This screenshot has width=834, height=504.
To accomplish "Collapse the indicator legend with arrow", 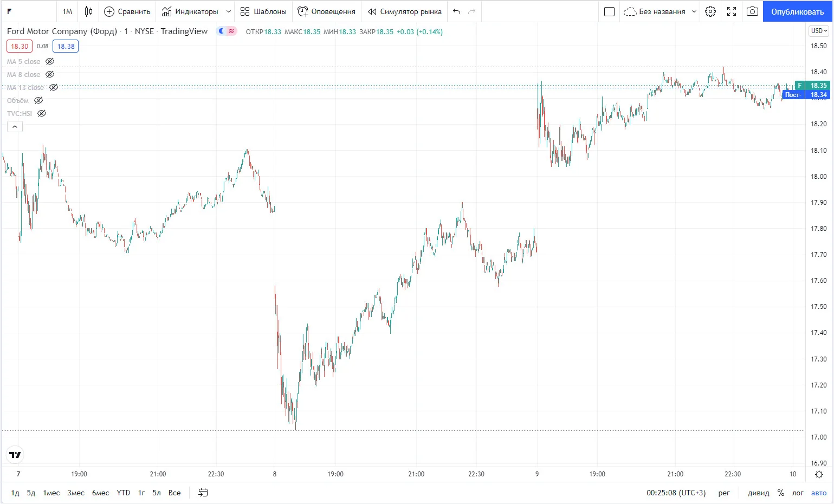I will pyautogui.click(x=15, y=126).
